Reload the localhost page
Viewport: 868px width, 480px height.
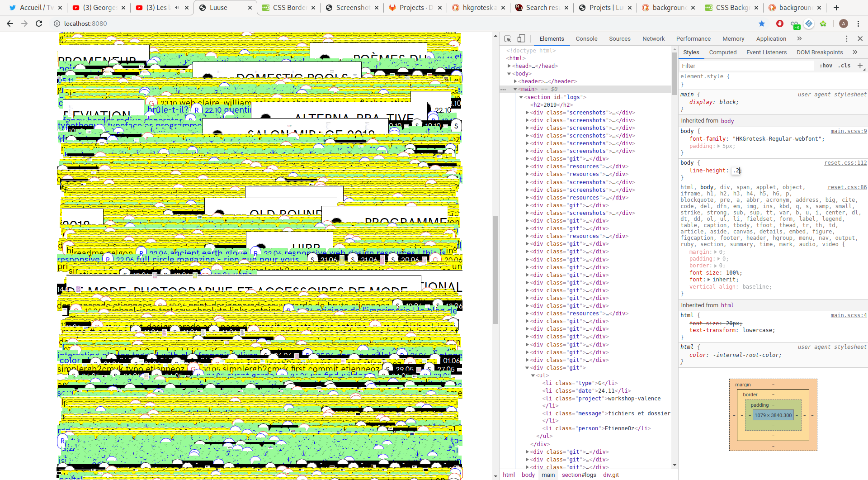click(39, 24)
